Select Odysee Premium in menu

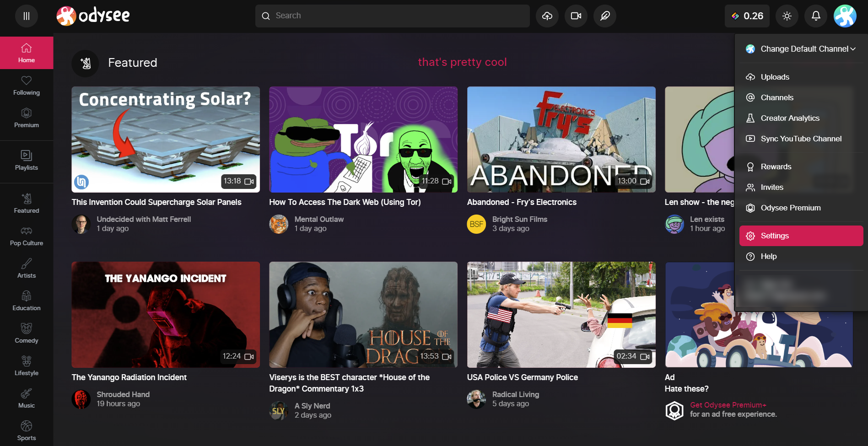pyautogui.click(x=801, y=208)
